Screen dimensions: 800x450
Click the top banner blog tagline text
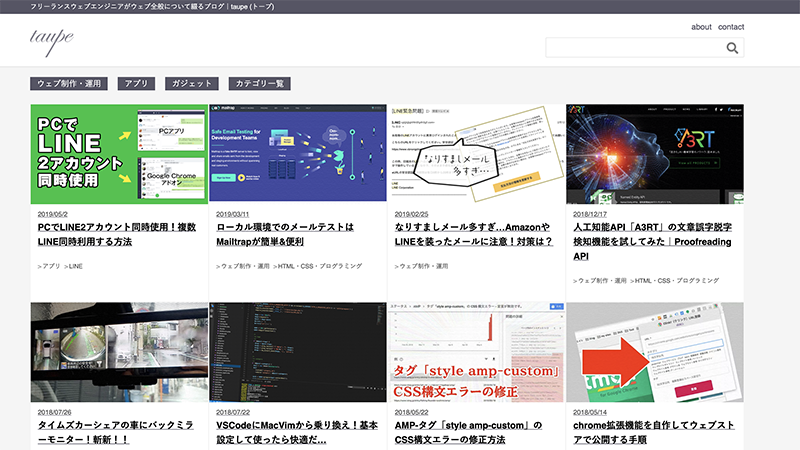(x=152, y=7)
